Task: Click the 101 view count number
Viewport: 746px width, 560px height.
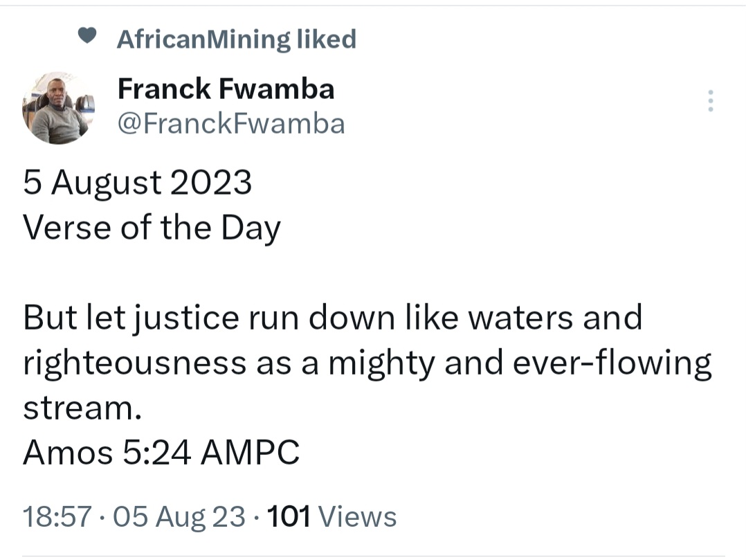Action: 289,516
